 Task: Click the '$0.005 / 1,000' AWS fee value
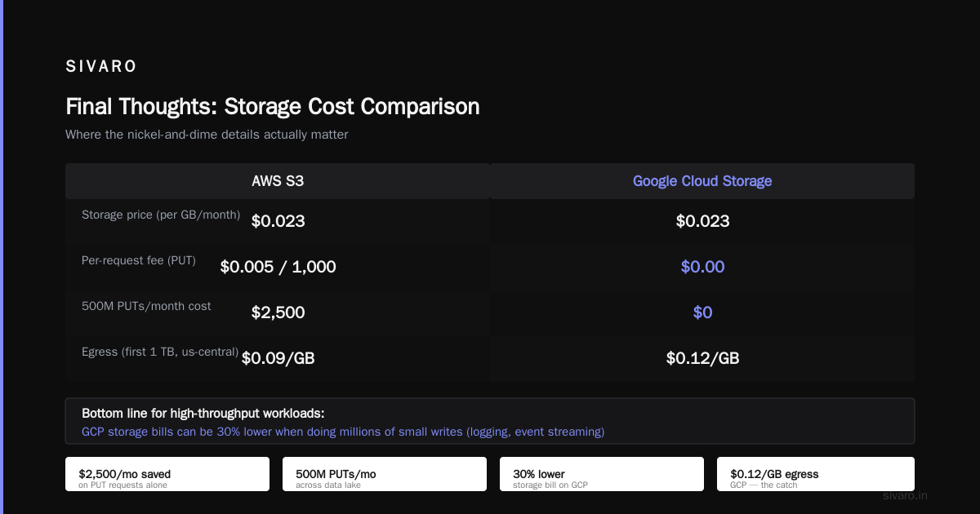[x=278, y=267]
